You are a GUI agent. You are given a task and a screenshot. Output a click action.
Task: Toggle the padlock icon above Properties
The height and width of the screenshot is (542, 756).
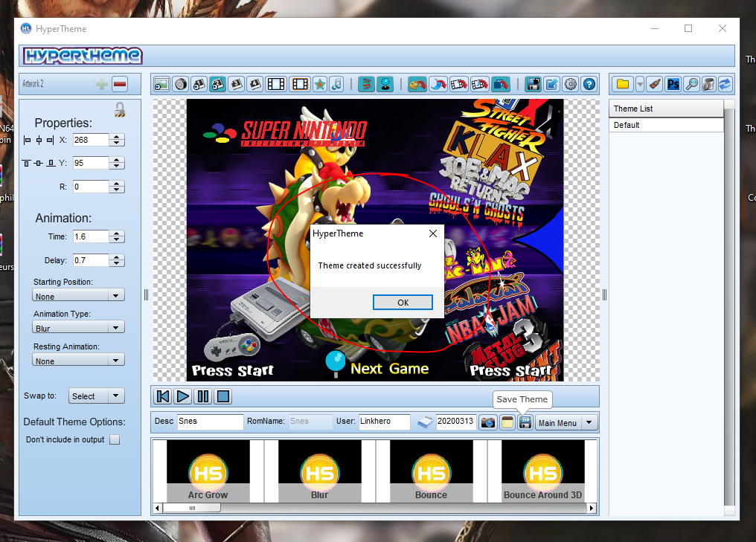pyautogui.click(x=120, y=110)
